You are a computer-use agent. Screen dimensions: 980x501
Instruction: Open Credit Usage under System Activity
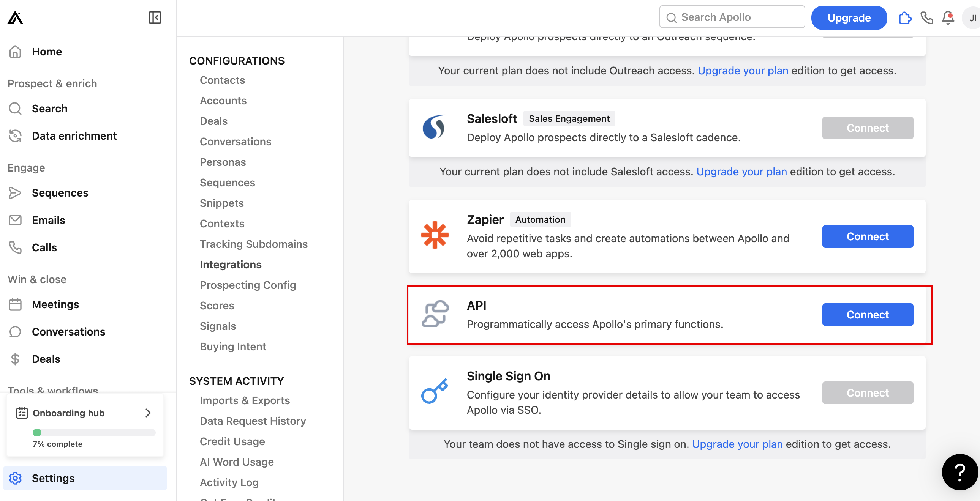[x=232, y=441]
